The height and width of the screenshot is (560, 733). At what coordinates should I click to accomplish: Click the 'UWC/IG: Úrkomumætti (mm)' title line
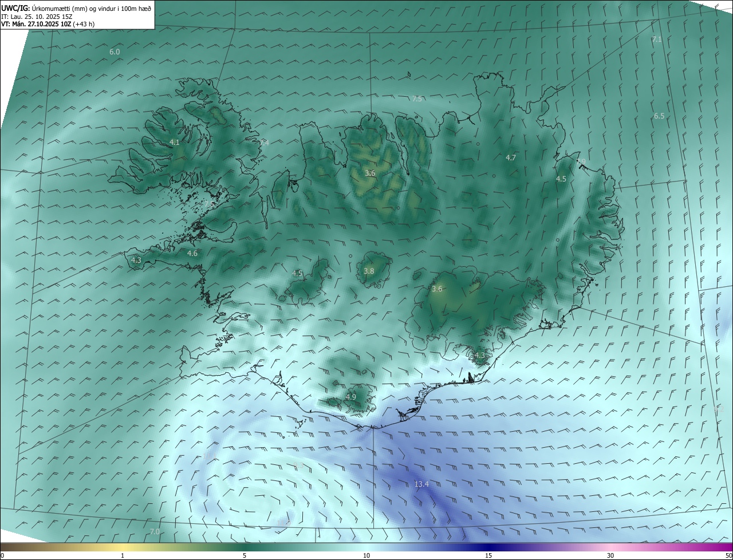[x=76, y=9]
